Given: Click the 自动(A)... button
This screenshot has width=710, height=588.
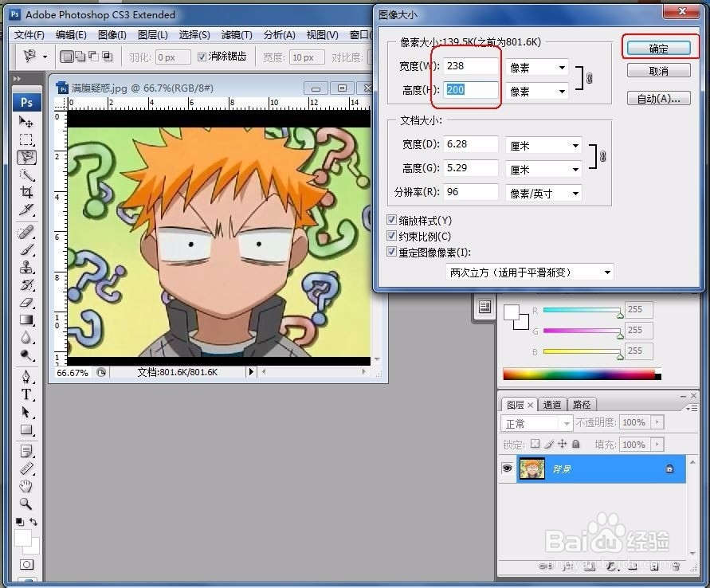Looking at the screenshot, I should pyautogui.click(x=659, y=98).
